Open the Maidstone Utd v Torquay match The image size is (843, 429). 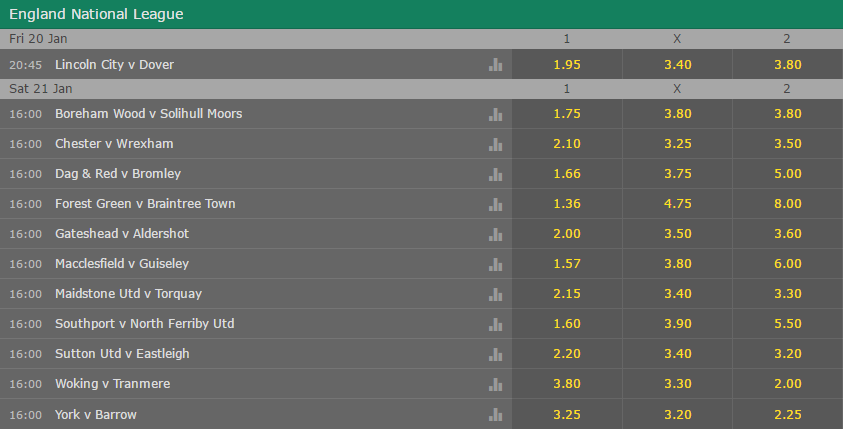[128, 294]
